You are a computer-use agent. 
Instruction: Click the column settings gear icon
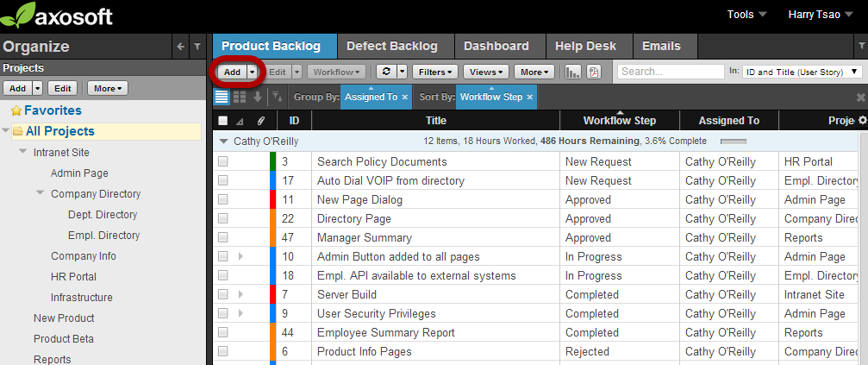[x=862, y=120]
